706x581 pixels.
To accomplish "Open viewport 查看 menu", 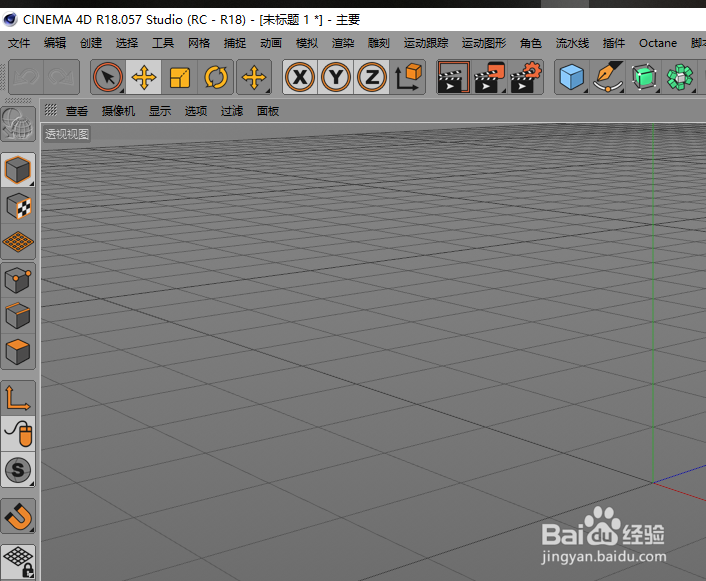I will click(77, 111).
